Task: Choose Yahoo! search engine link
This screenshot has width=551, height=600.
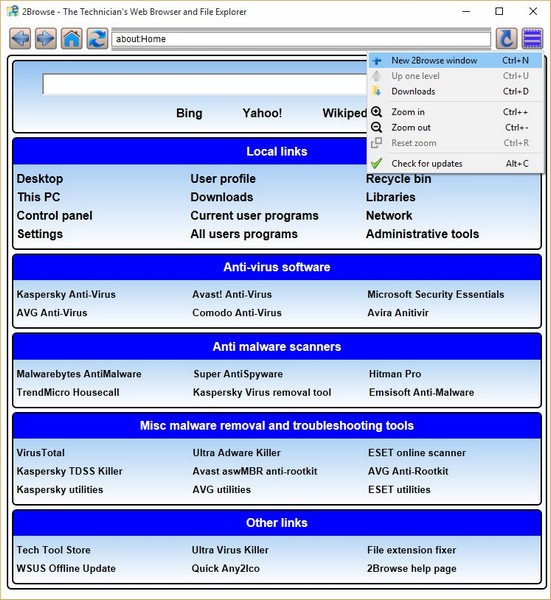Action: point(262,113)
